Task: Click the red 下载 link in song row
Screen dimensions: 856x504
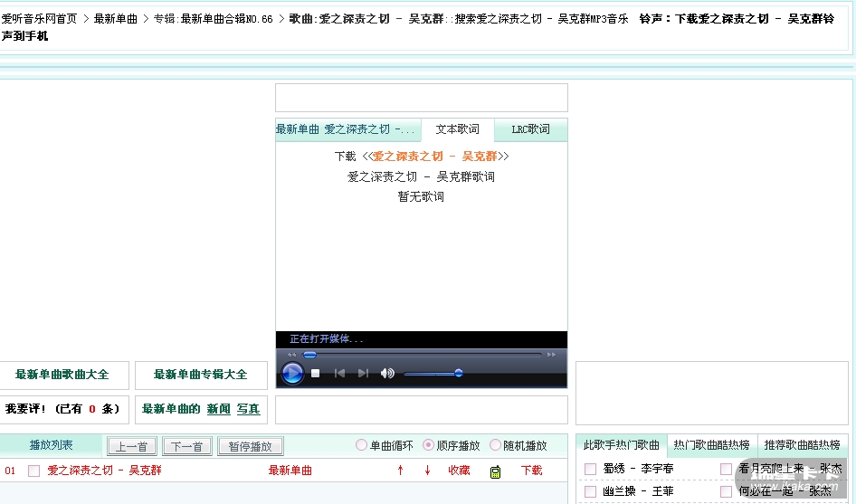Action: pos(531,471)
